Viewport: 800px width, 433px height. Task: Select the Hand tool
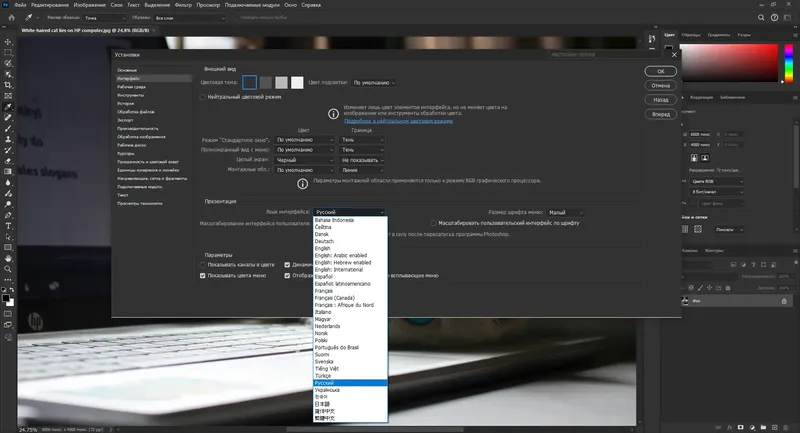tap(8, 258)
